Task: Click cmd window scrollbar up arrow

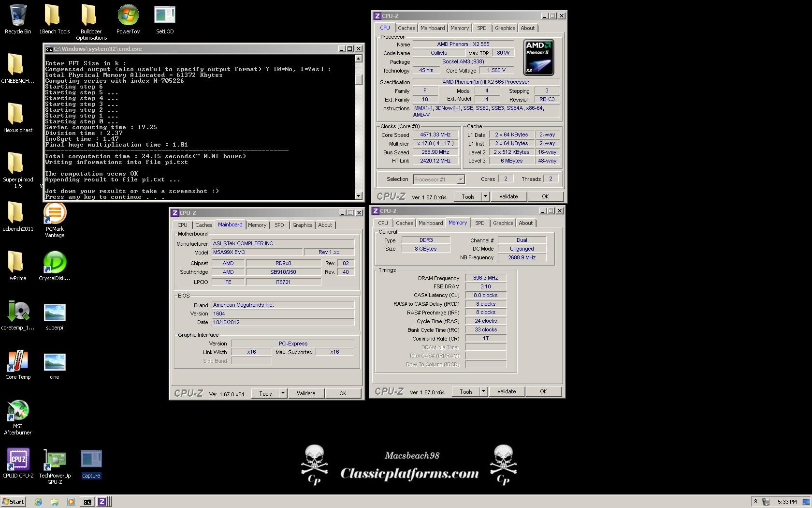Action: pyautogui.click(x=359, y=59)
